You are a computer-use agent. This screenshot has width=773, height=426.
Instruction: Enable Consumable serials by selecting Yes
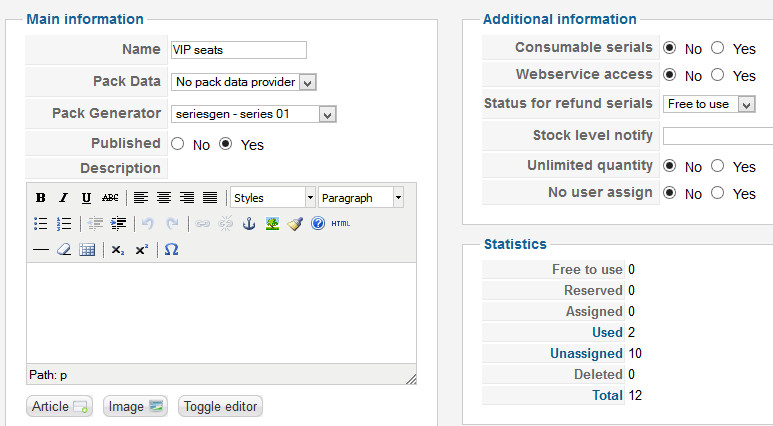tap(717, 48)
